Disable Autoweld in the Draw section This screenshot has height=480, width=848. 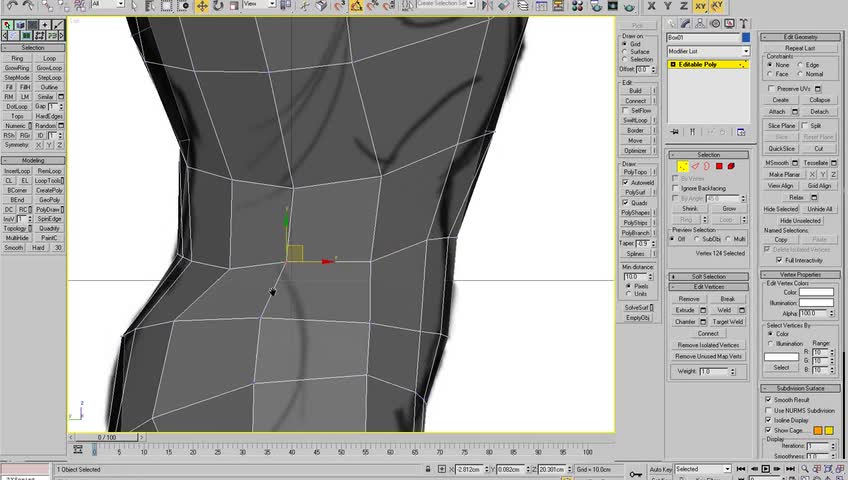coord(626,183)
